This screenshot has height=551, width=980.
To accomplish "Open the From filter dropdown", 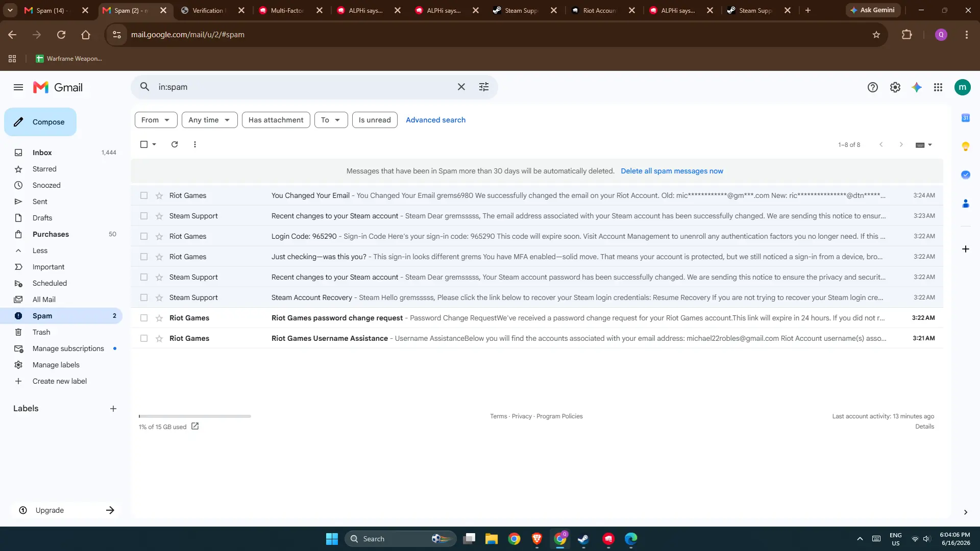I will (x=156, y=120).
